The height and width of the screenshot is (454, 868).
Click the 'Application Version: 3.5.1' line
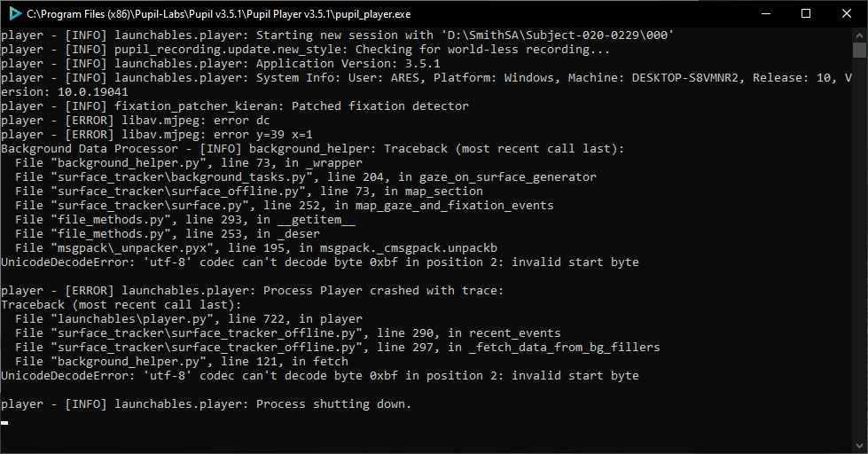pos(220,64)
